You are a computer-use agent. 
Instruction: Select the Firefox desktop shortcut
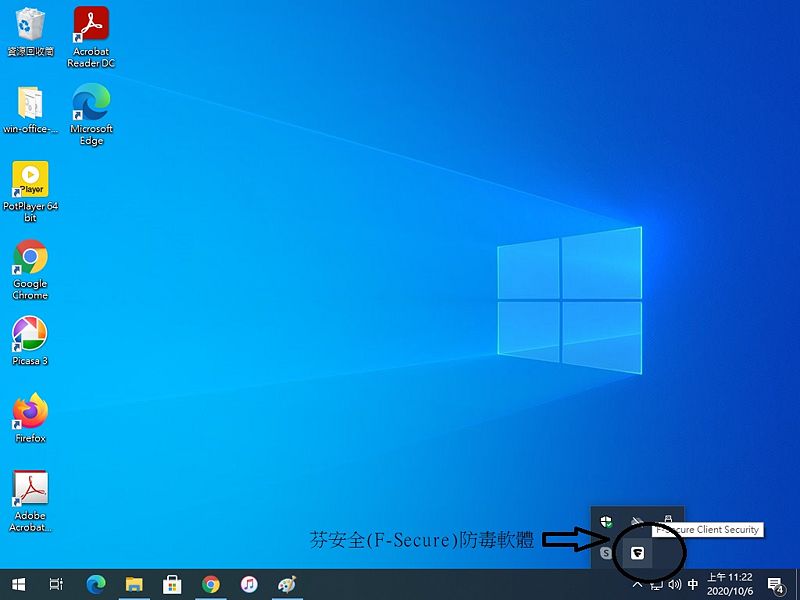[x=30, y=418]
